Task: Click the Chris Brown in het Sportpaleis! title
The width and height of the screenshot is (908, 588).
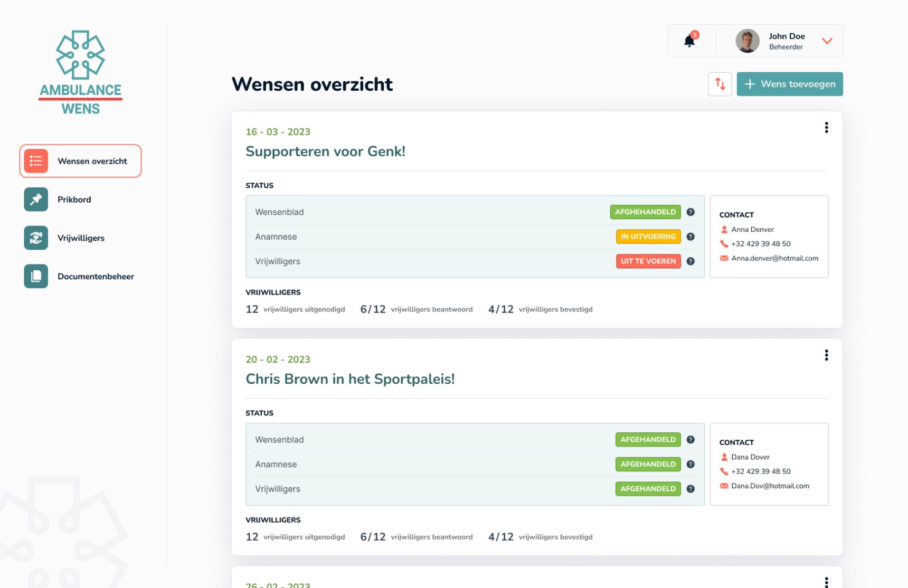Action: (x=350, y=379)
